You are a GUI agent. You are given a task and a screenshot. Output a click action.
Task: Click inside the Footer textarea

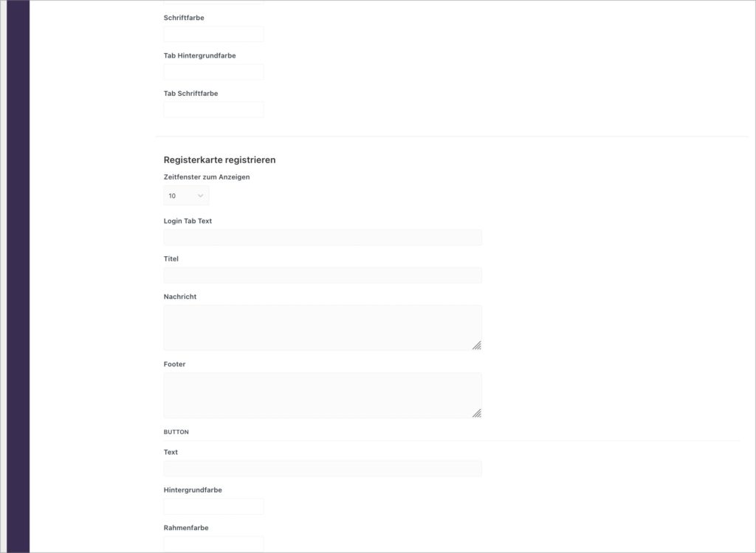point(323,395)
